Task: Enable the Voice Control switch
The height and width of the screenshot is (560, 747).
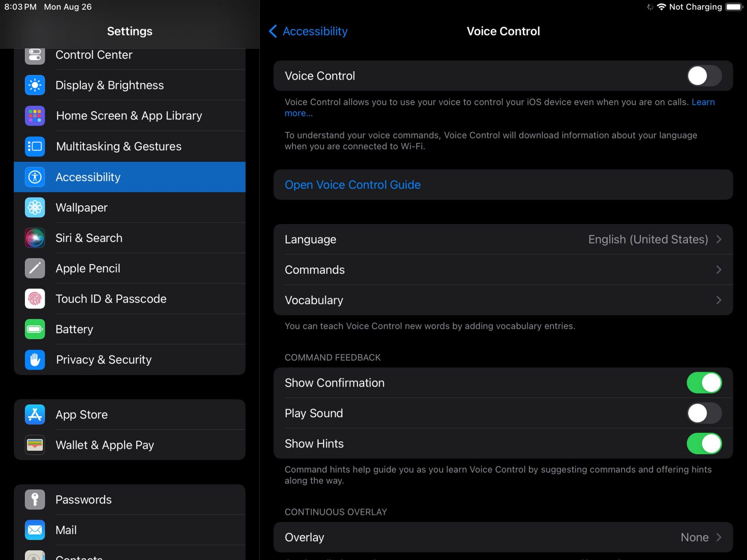Action: [703, 76]
